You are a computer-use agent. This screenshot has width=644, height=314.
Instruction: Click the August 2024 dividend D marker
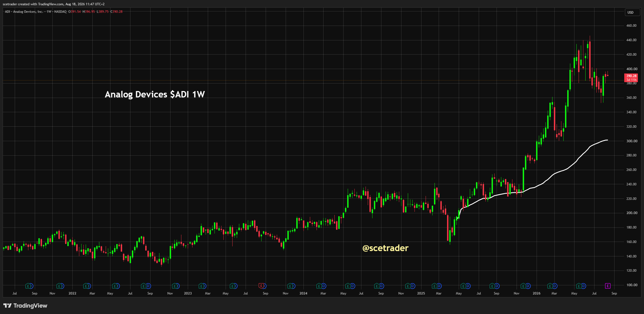(381, 286)
